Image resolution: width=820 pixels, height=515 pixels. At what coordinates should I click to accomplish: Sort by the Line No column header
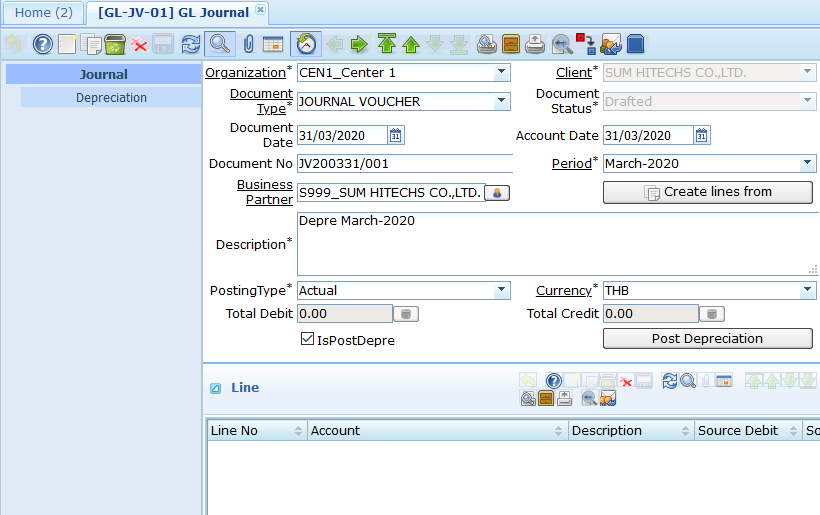(256, 430)
